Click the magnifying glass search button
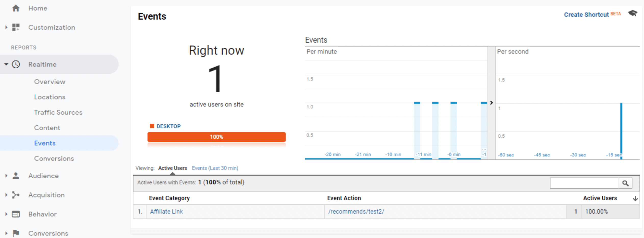 625,183
